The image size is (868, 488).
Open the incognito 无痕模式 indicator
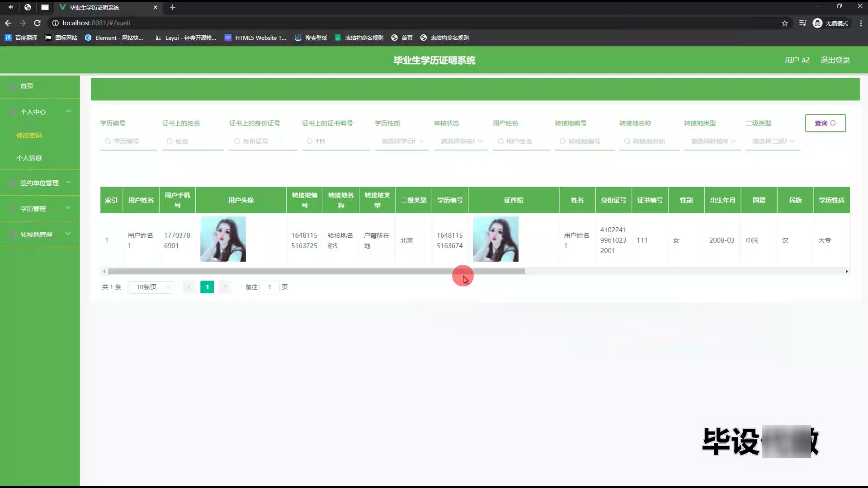tap(830, 23)
